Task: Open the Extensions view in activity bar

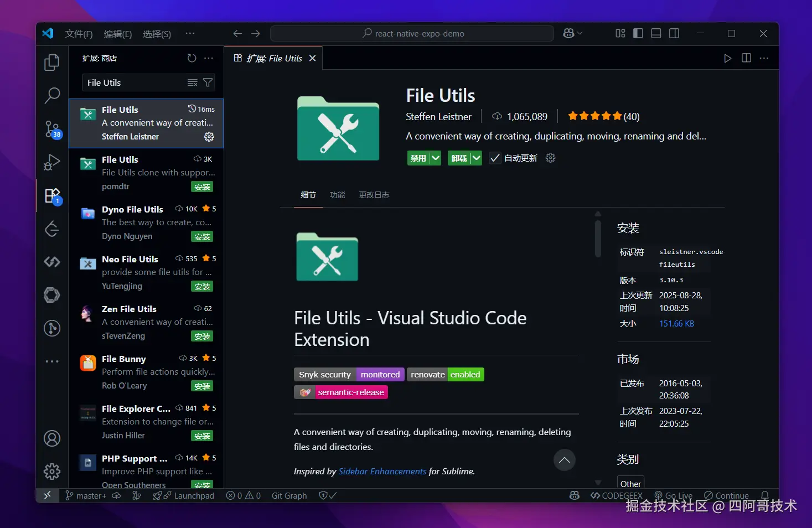Action: click(x=52, y=195)
